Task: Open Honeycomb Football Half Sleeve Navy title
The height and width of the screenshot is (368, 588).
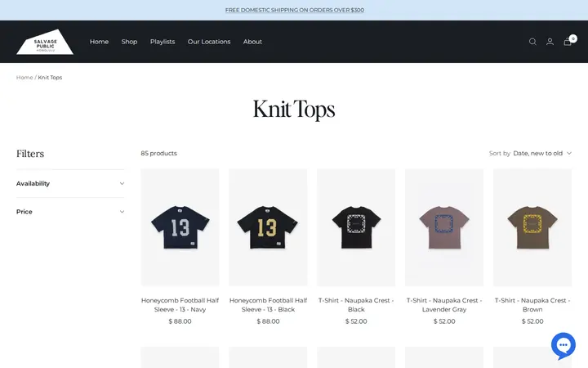Action: click(x=180, y=305)
